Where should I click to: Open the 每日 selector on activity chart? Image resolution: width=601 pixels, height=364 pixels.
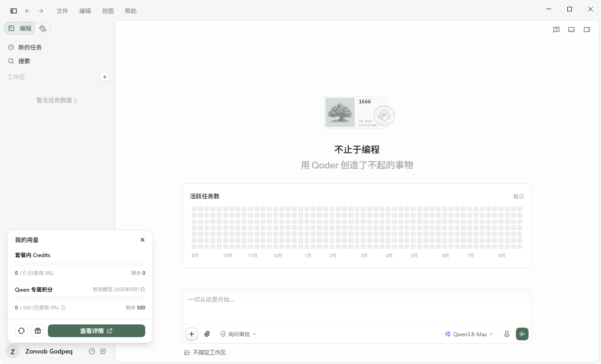coord(519,197)
